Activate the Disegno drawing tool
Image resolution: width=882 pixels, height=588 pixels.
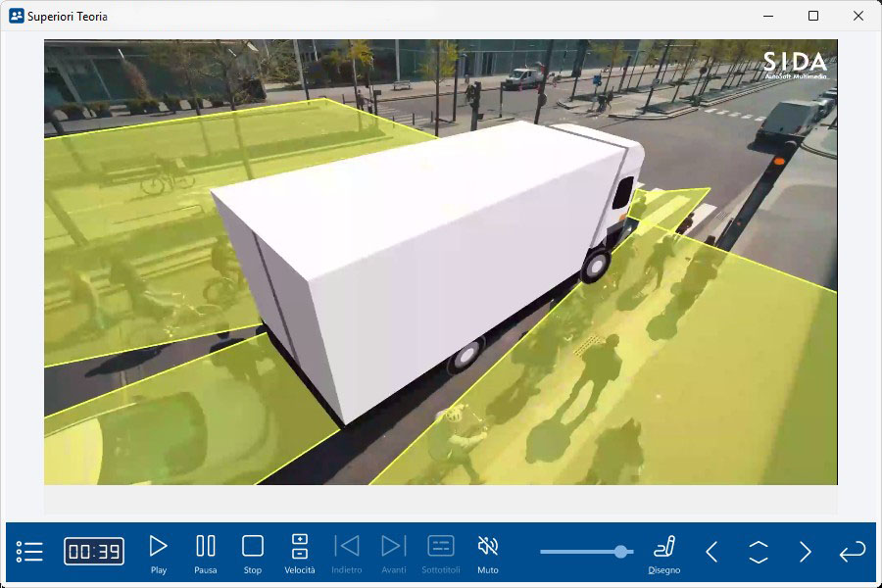pos(664,552)
